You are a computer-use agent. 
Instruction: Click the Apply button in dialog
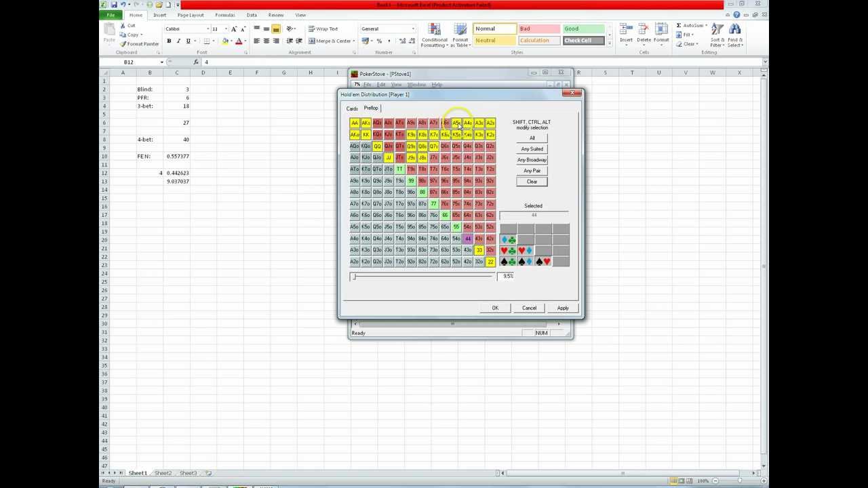coord(563,308)
